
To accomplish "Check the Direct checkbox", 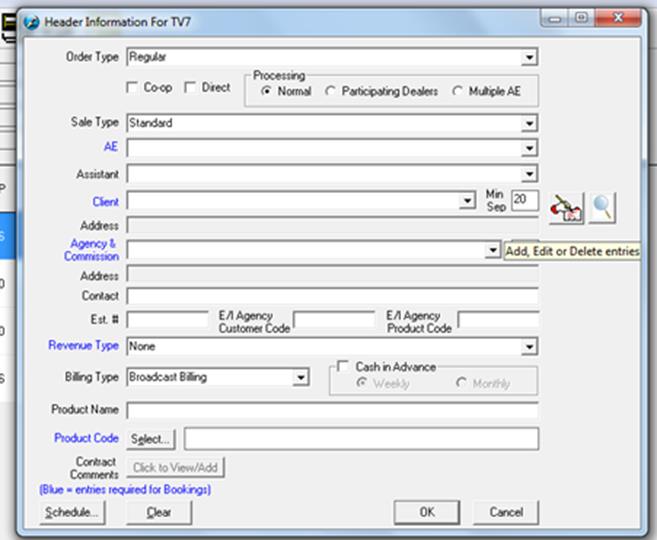I will tap(190, 88).
